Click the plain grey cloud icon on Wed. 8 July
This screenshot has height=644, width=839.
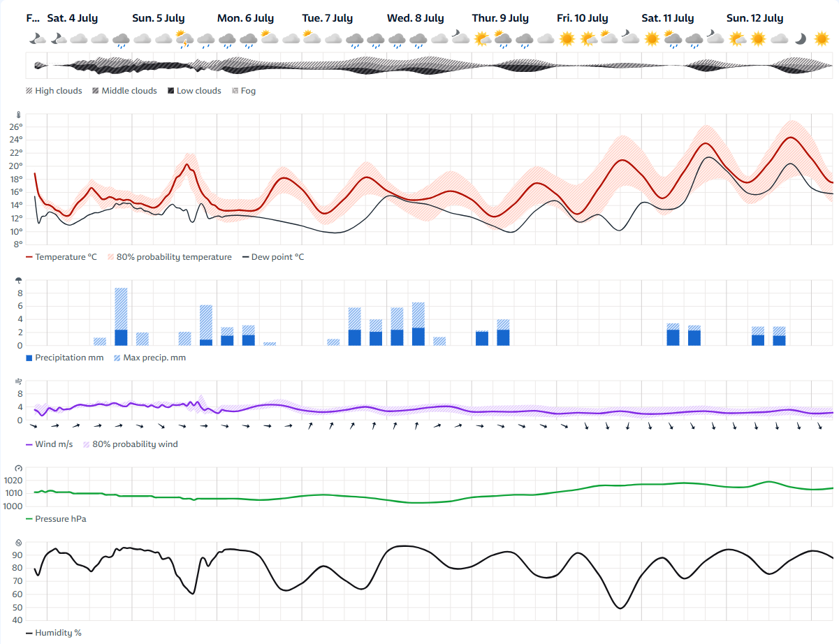pyautogui.click(x=439, y=39)
